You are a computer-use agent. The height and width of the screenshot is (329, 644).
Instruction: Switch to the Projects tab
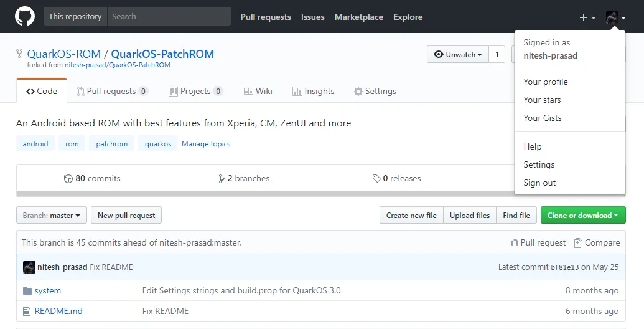click(x=195, y=91)
